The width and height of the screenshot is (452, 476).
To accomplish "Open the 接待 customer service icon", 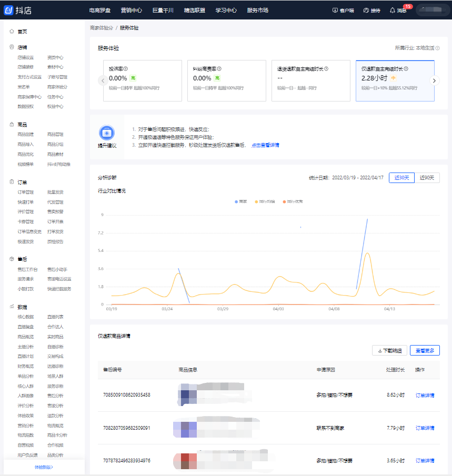I will 366,11.
